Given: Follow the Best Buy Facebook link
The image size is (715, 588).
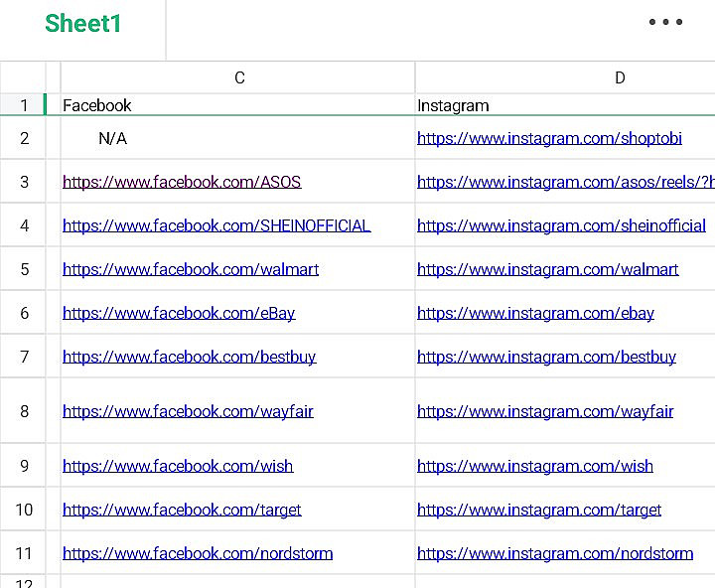Looking at the screenshot, I should (189, 357).
